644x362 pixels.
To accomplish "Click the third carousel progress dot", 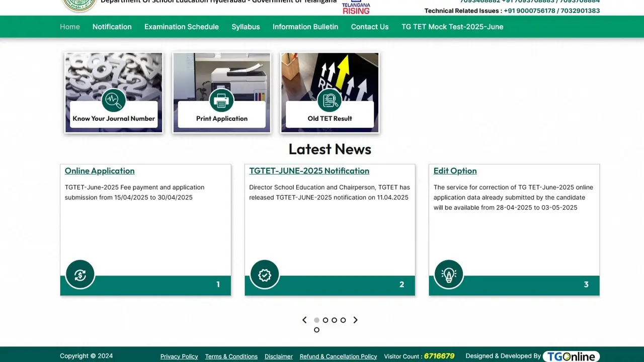I will point(334,320).
